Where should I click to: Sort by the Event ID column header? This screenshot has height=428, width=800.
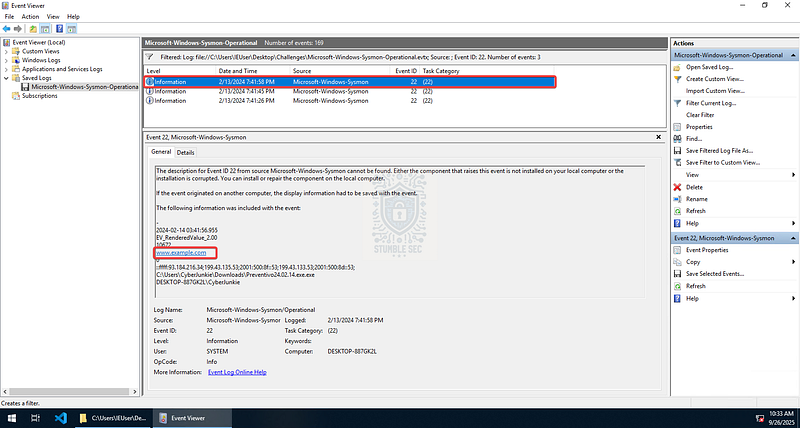[405, 71]
